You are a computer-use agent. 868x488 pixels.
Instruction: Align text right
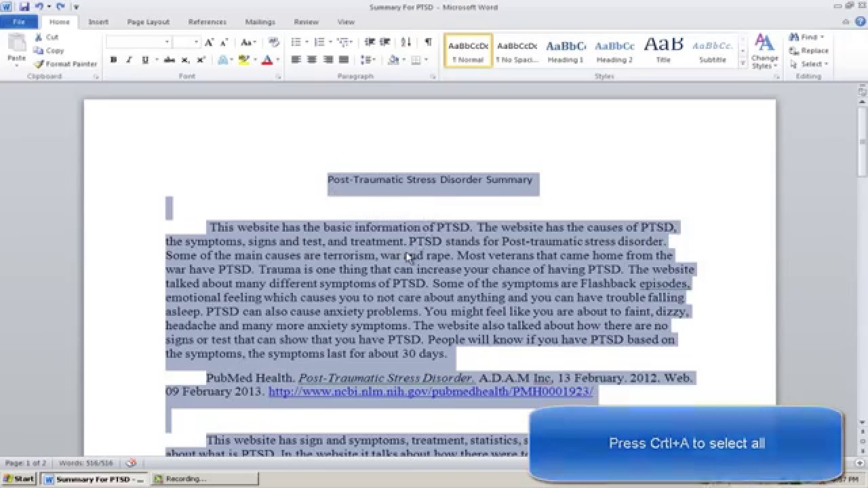pos(328,60)
